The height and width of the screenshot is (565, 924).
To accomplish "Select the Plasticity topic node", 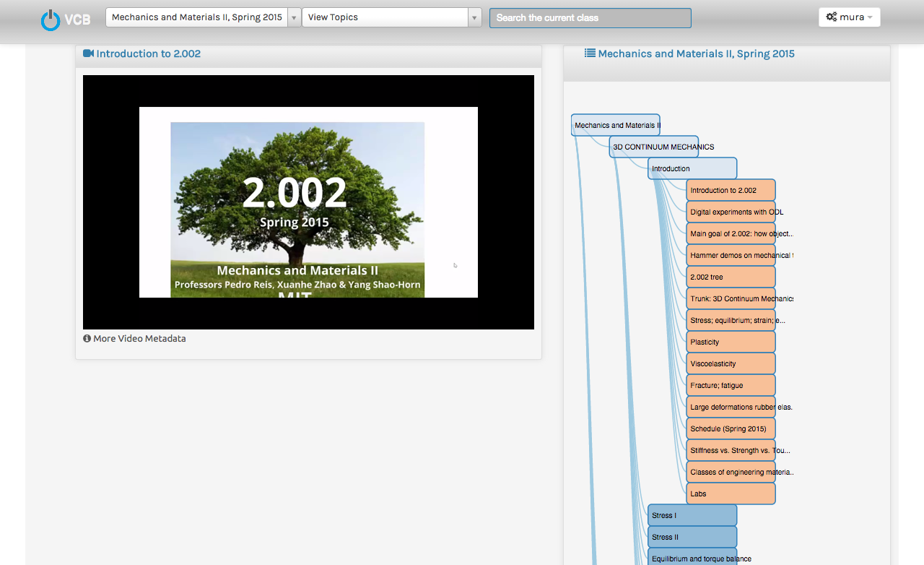I will (x=731, y=342).
